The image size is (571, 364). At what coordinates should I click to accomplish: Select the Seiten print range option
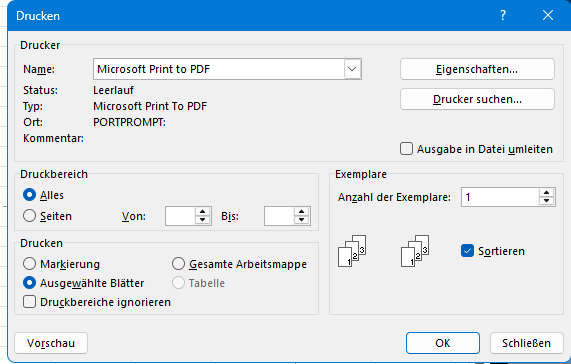(x=29, y=216)
